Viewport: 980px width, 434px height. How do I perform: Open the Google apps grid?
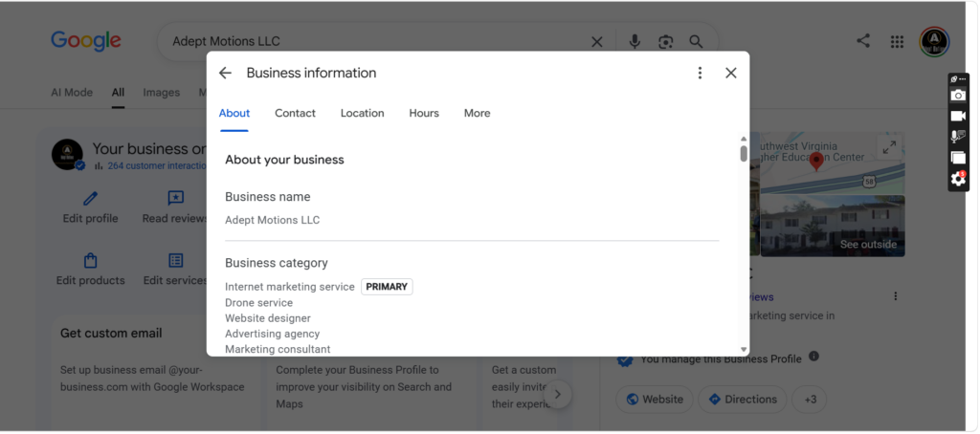click(897, 42)
